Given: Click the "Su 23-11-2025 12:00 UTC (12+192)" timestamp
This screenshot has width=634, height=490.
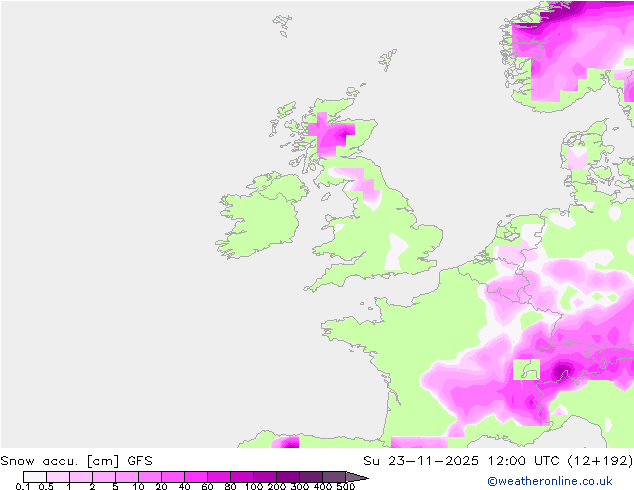Looking at the screenshot, I should pos(498,461).
